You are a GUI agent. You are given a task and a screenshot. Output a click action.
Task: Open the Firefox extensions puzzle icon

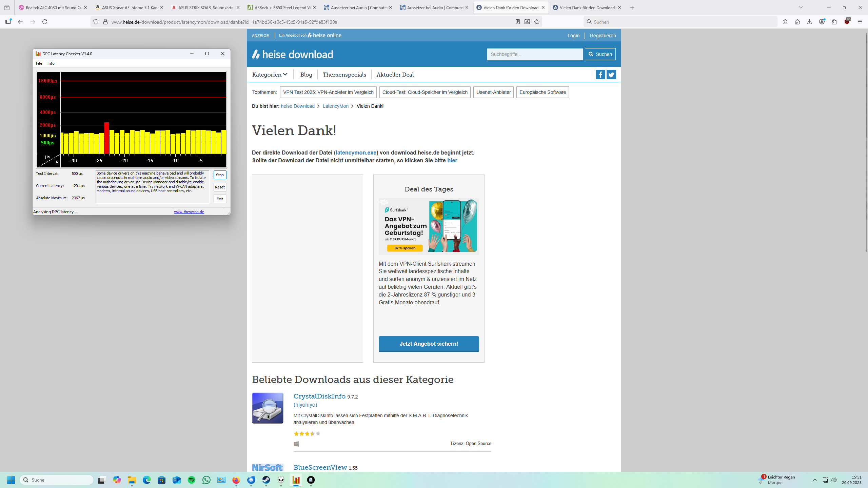tap(834, 22)
